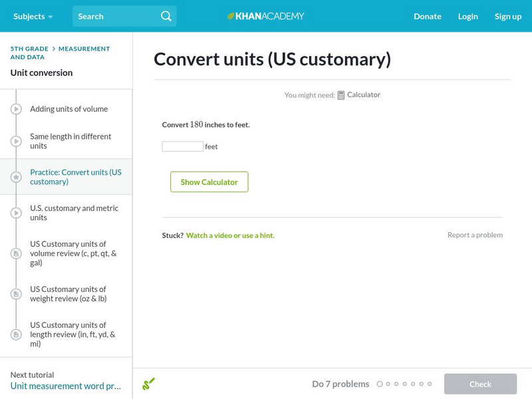Click the feet answer input box
Image resolution: width=532 pixels, height=399 pixels.
tap(183, 146)
